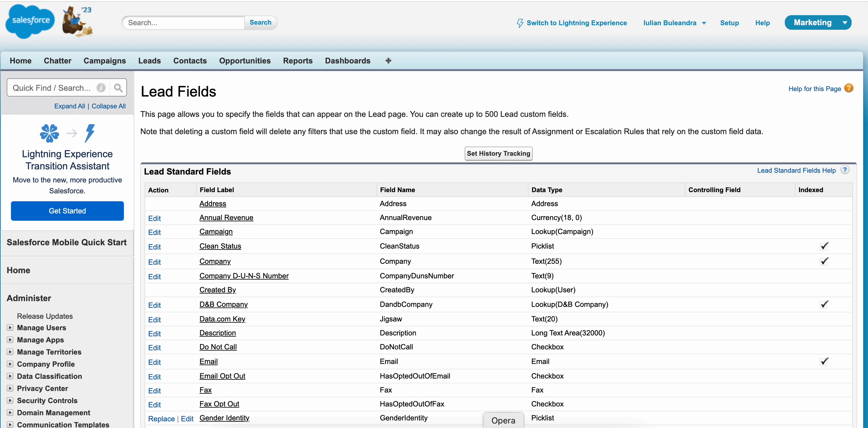Open the Help link in header
This screenshot has height=428, width=868.
click(x=763, y=23)
